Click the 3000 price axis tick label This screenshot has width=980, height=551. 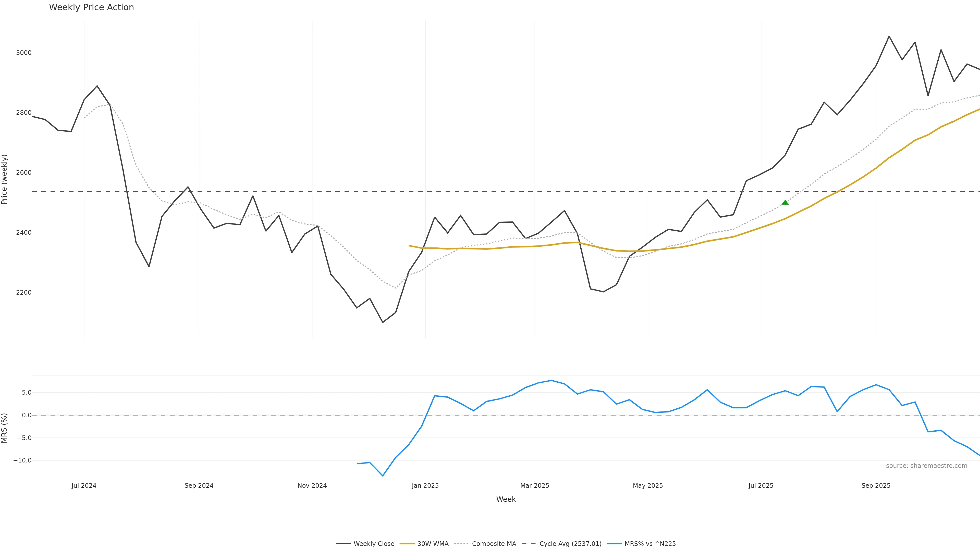tap(23, 53)
